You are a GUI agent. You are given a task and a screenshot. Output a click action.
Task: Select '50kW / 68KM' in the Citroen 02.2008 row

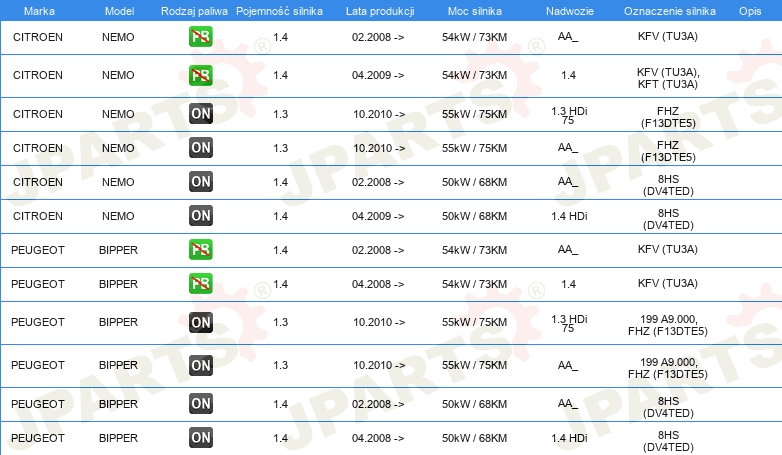tap(474, 182)
